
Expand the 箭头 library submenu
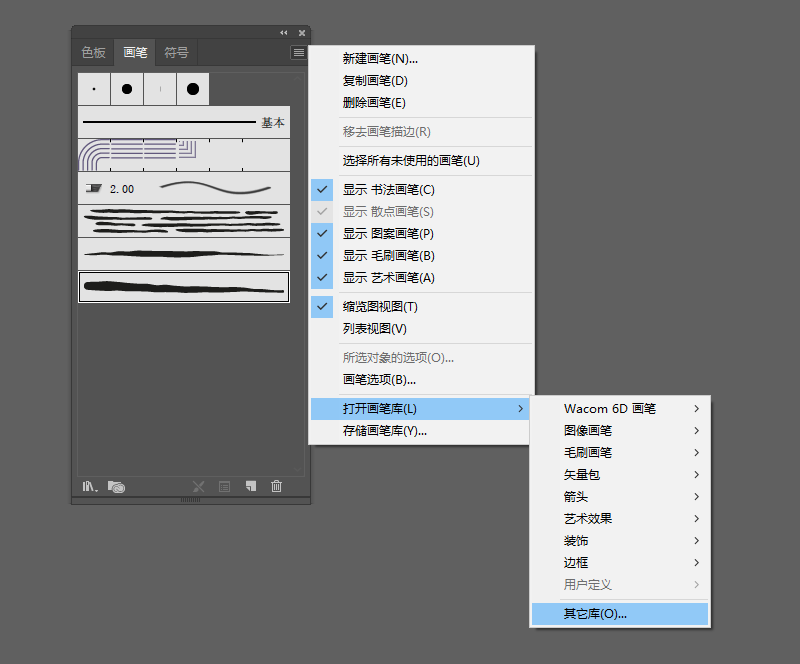tap(620, 497)
